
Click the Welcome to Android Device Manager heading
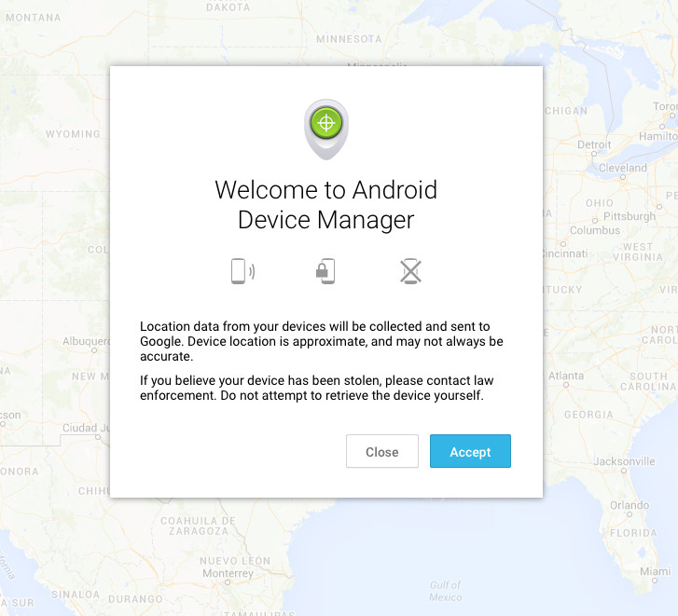click(x=326, y=204)
